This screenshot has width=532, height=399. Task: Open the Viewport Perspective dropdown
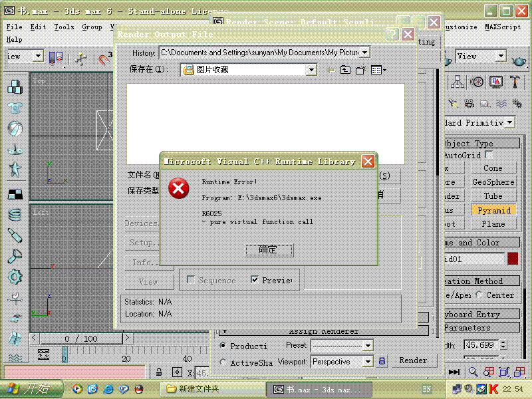(368, 362)
